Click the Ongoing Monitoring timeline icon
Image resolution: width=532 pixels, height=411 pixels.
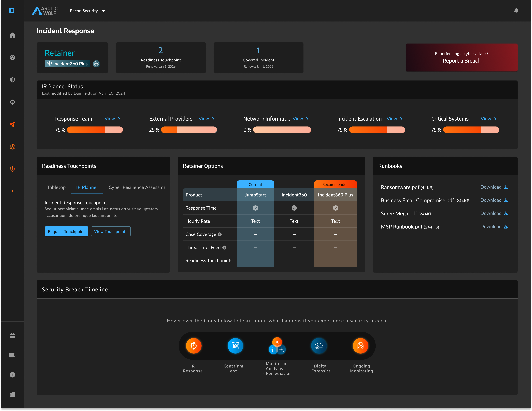(x=360, y=346)
